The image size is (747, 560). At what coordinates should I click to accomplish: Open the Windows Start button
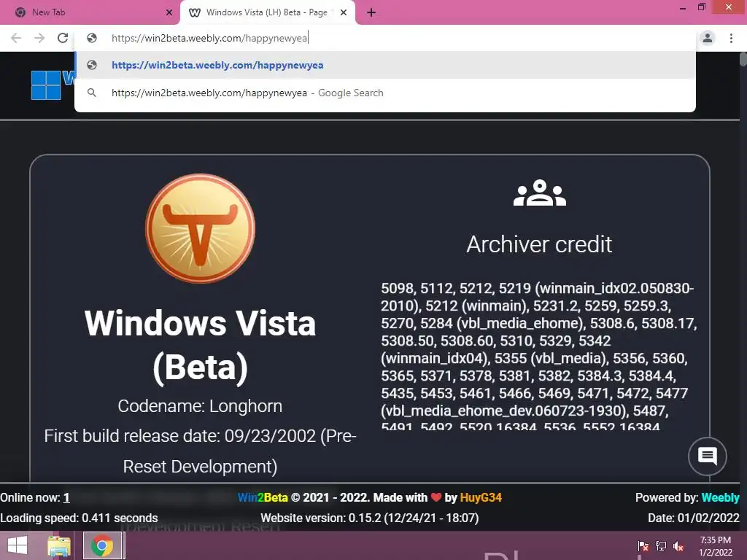[18, 545]
